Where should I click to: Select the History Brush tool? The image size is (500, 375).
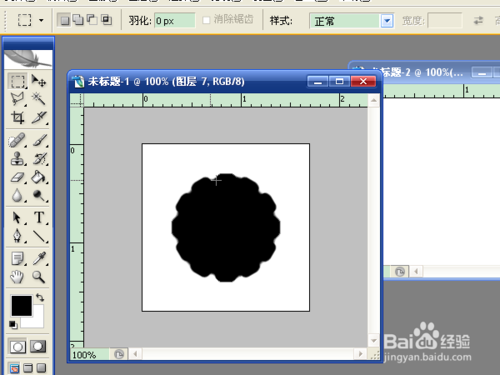click(39, 159)
